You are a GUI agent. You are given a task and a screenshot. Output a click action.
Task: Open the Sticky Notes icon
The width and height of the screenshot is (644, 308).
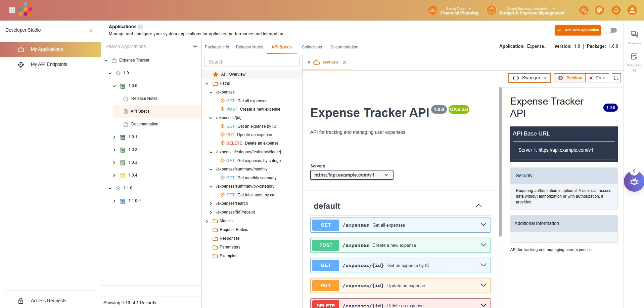coord(634,57)
